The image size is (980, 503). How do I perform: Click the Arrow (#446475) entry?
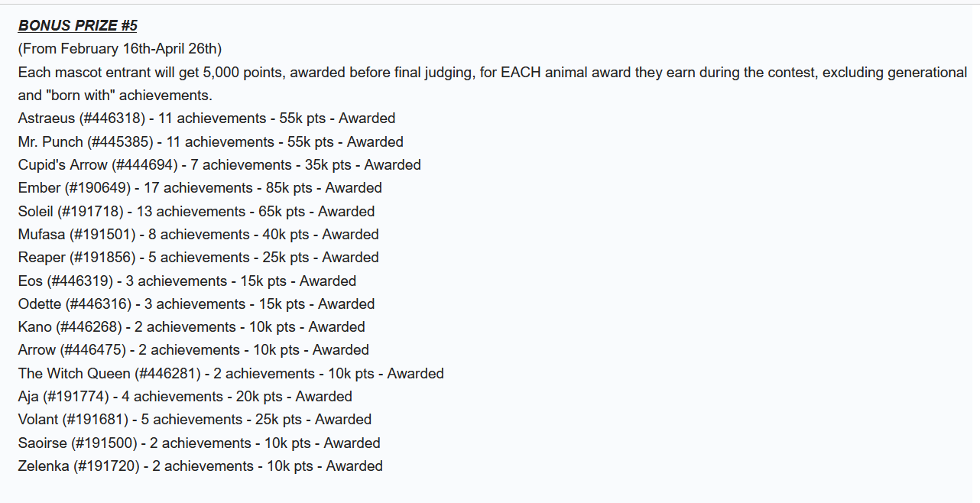tap(193, 350)
